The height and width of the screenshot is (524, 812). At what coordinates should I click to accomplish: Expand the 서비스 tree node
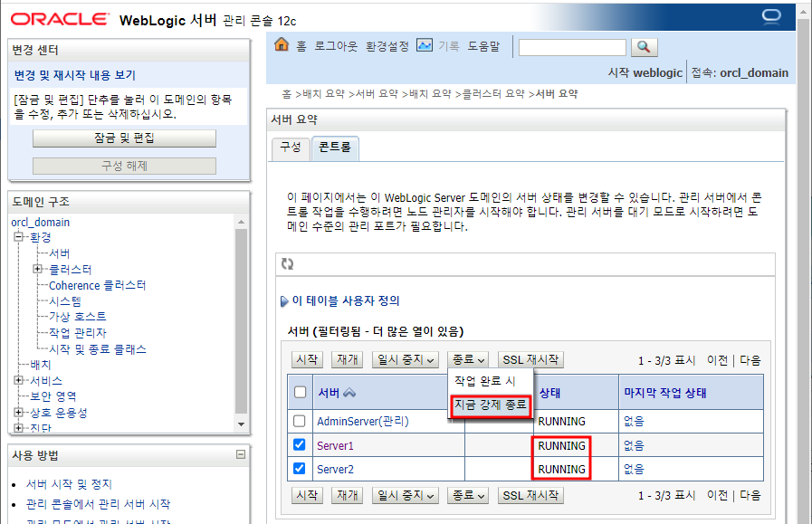click(x=19, y=381)
